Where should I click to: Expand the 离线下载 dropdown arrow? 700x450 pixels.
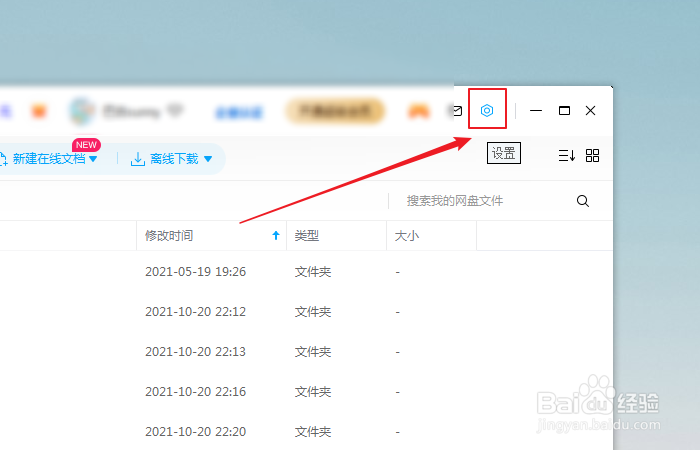pyautogui.click(x=208, y=158)
